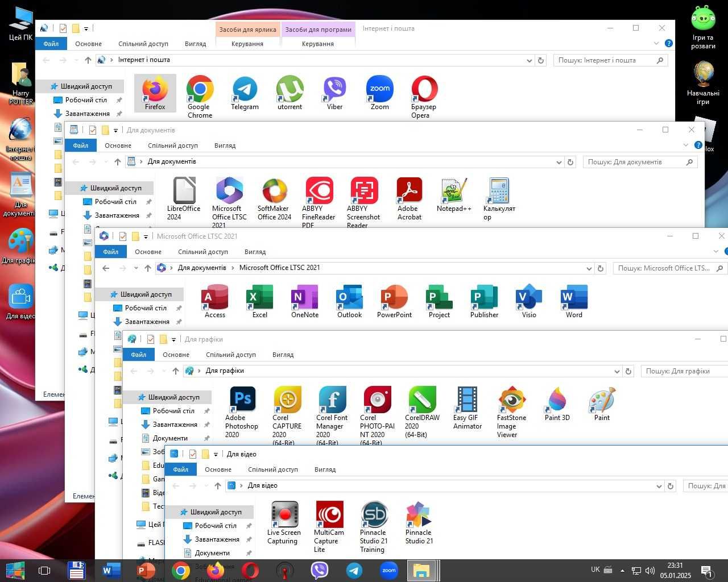This screenshot has height=582, width=728.
Task: Refresh the Для графіки folder view
Action: 628,371
